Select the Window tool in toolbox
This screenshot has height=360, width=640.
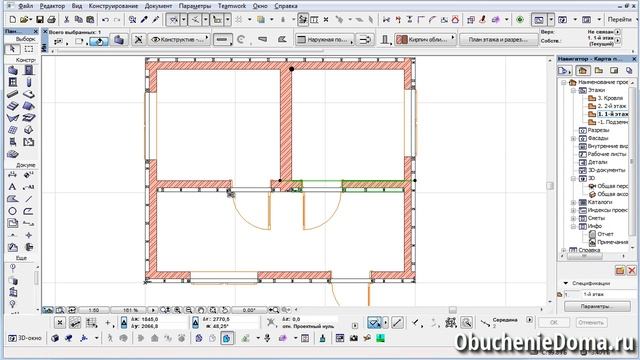13,82
